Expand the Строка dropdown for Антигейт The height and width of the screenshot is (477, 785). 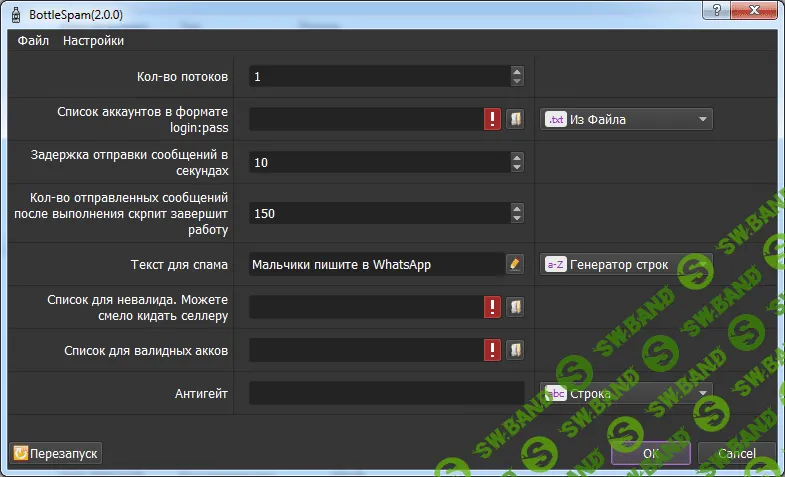[x=703, y=393]
